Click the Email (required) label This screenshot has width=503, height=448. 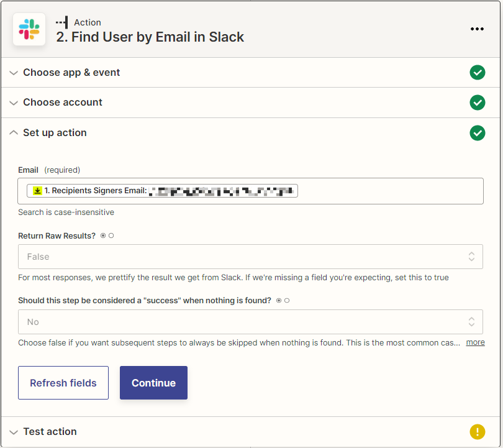[49, 170]
